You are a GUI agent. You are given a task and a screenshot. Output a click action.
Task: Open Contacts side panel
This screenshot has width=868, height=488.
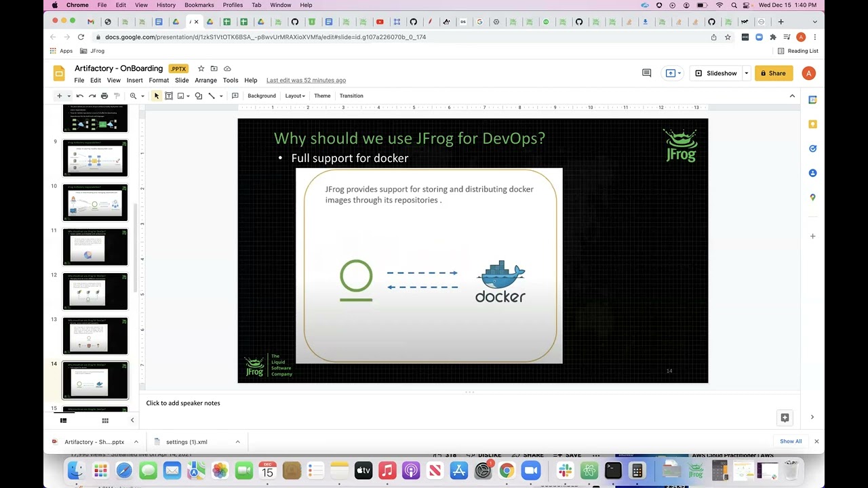coord(812,173)
